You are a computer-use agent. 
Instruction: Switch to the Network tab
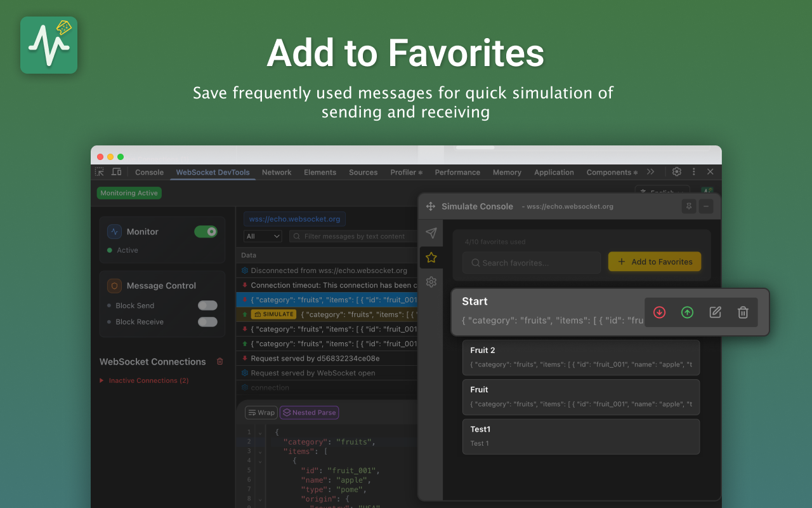pyautogui.click(x=276, y=172)
